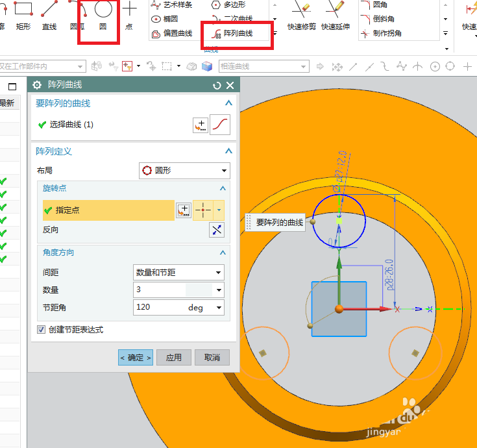The width and height of the screenshot is (477, 448).
Task: Click the orange origin point of coordinate triad
Action: click(339, 309)
